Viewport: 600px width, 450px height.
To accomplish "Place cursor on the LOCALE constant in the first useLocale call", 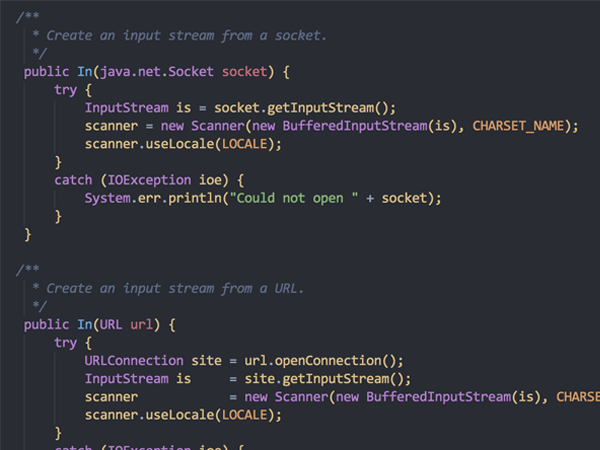I will [x=245, y=144].
